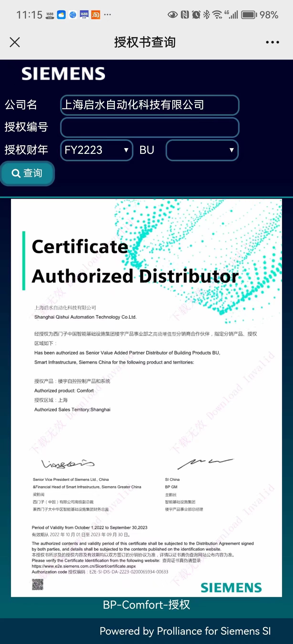Viewport: 293px width, 644px height.
Task: Tap the company name input field
Action: coord(150,105)
